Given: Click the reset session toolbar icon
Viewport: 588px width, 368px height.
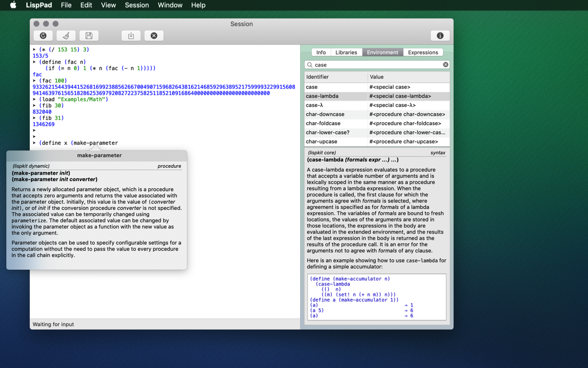Looking at the screenshot, I should tap(43, 35).
